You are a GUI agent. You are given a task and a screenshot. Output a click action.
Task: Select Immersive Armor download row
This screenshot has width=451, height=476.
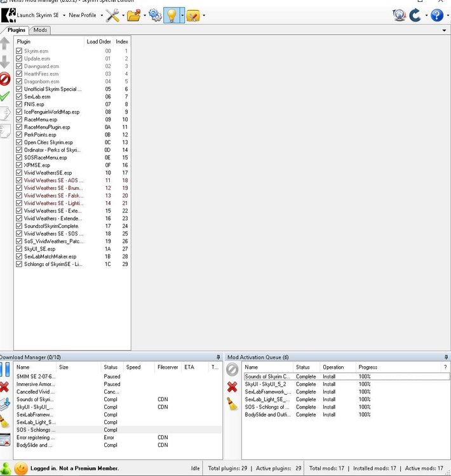point(118,384)
